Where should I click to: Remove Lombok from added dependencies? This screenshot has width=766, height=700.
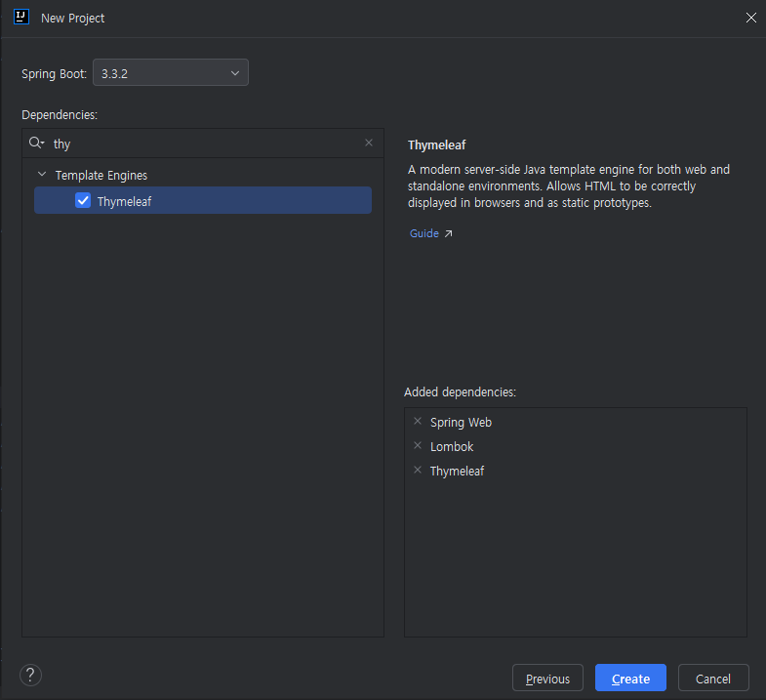click(x=418, y=445)
